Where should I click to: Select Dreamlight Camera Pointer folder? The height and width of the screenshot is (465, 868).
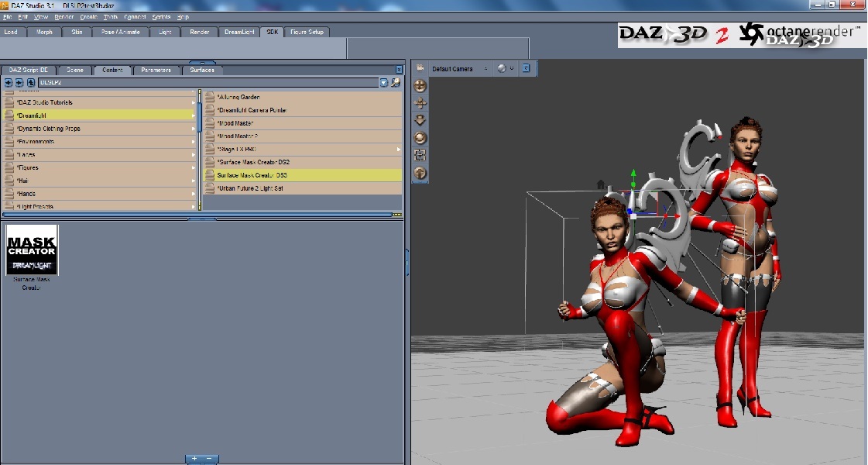(x=303, y=110)
